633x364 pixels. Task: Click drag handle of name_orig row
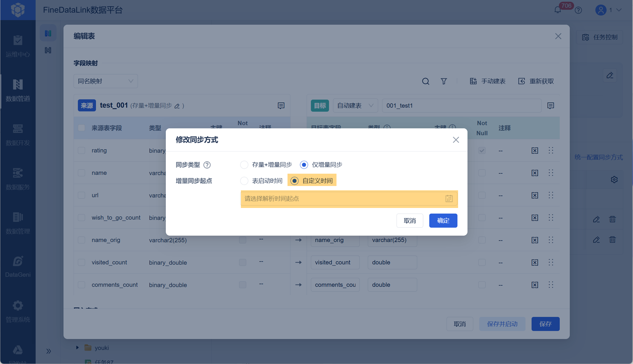(x=551, y=240)
